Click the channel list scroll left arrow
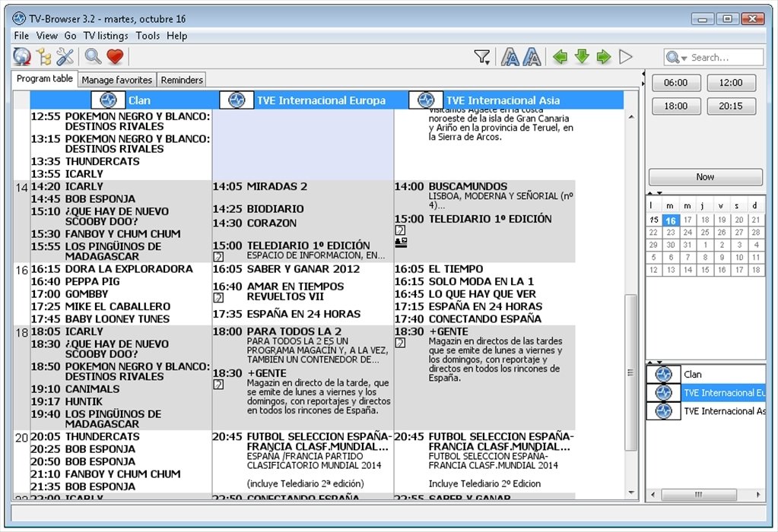The height and width of the screenshot is (532, 778). [653, 494]
